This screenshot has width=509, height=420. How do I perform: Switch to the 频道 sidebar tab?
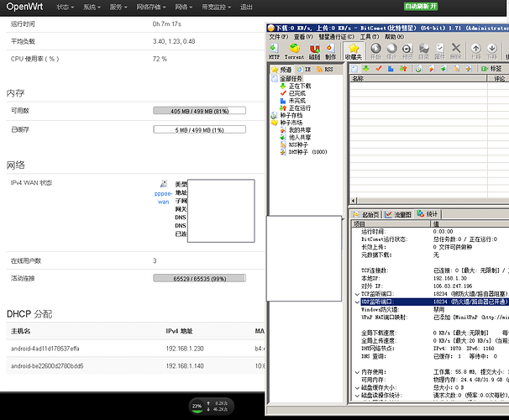click(281, 70)
